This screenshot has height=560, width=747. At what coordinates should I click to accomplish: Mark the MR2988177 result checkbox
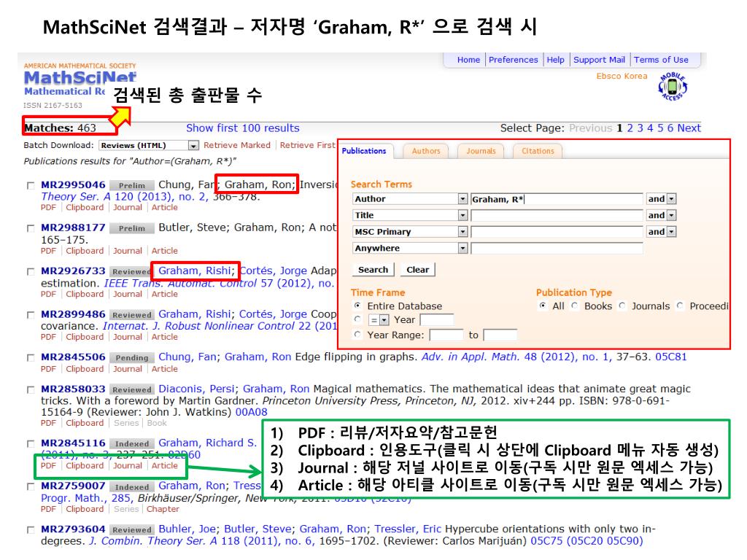(x=31, y=228)
